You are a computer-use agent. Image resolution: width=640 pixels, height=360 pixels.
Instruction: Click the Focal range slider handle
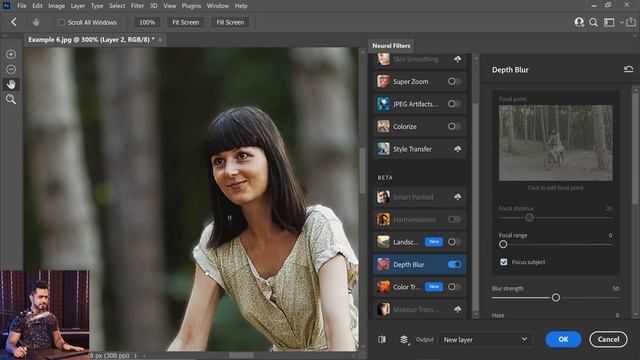(503, 244)
